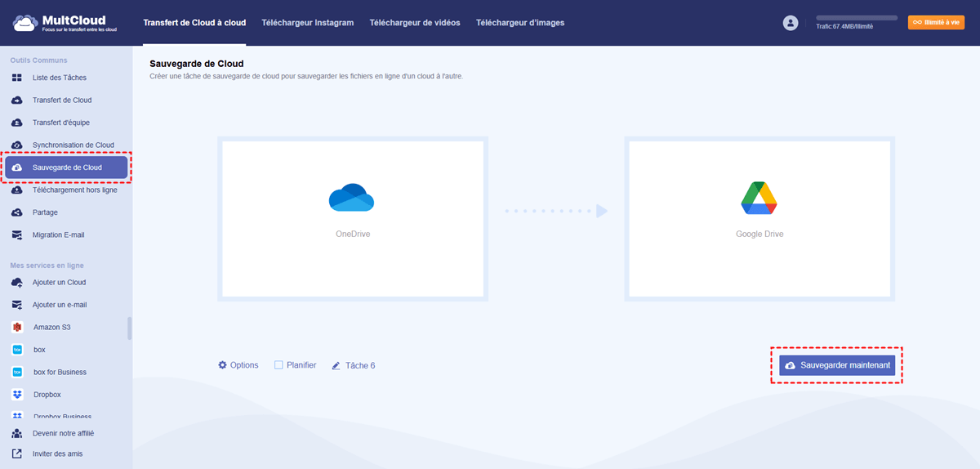
Task: Click the box for Business icon
Action: 17,372
